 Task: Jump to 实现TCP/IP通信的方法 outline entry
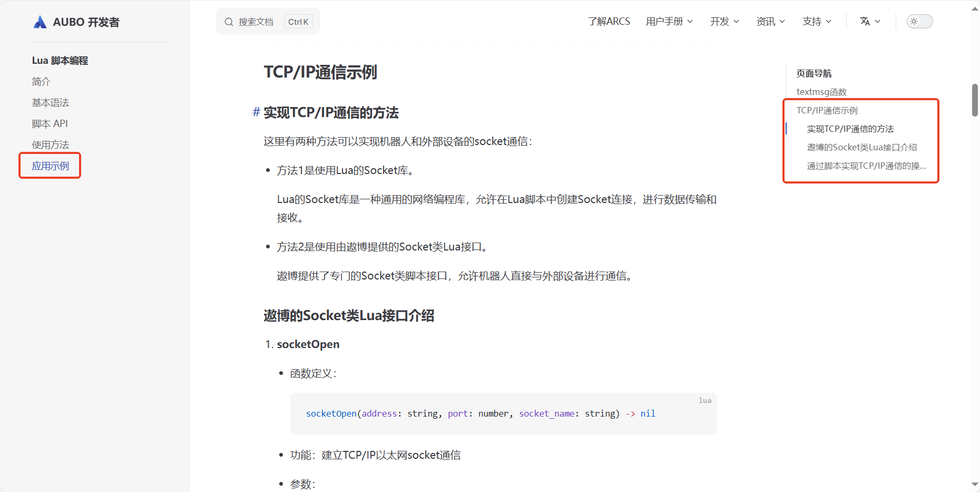pyautogui.click(x=850, y=129)
